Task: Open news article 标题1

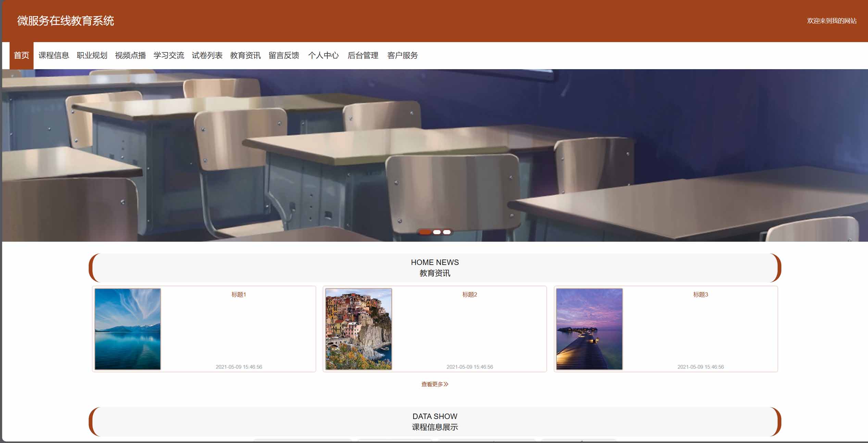Action: (239, 294)
